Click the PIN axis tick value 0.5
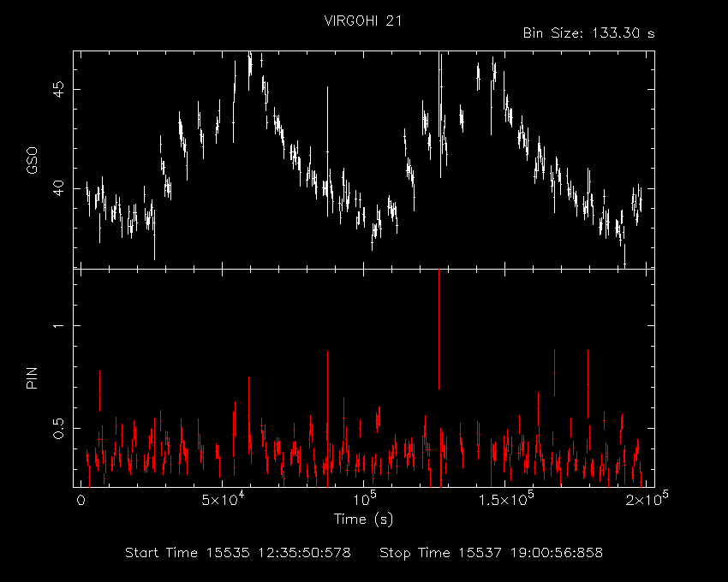The height and width of the screenshot is (582, 728). click(x=58, y=428)
